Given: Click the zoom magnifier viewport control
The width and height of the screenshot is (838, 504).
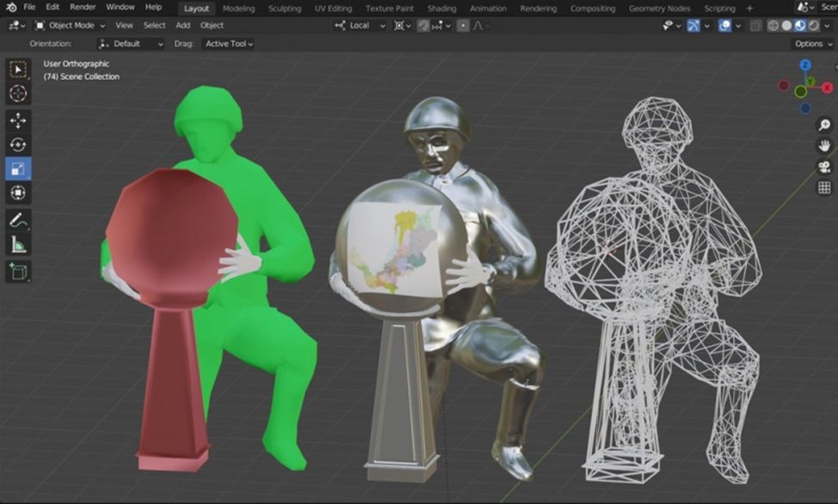Looking at the screenshot, I should [x=824, y=125].
